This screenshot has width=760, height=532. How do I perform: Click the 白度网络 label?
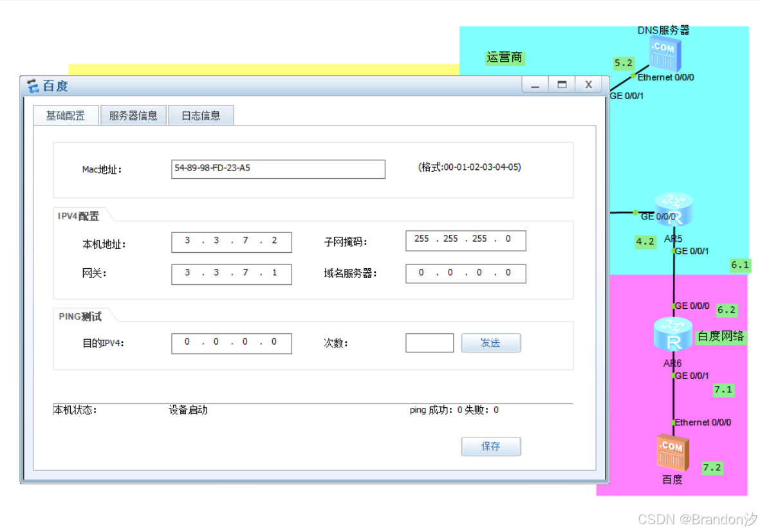click(721, 336)
